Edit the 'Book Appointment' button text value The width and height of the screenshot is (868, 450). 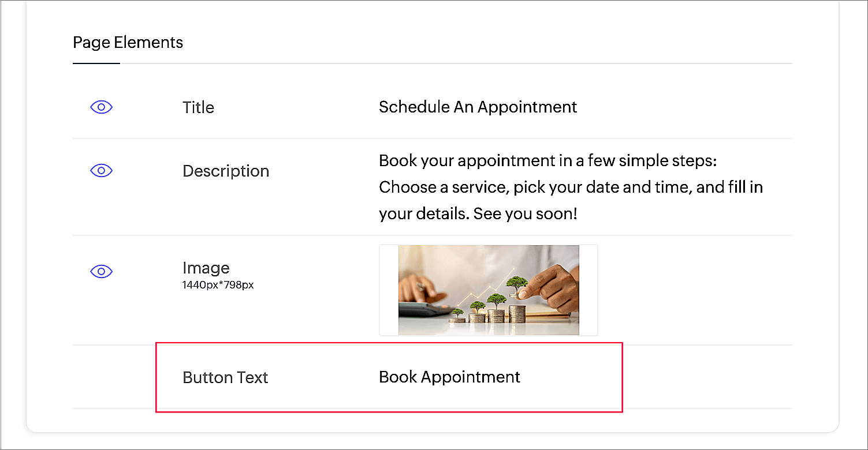point(449,377)
